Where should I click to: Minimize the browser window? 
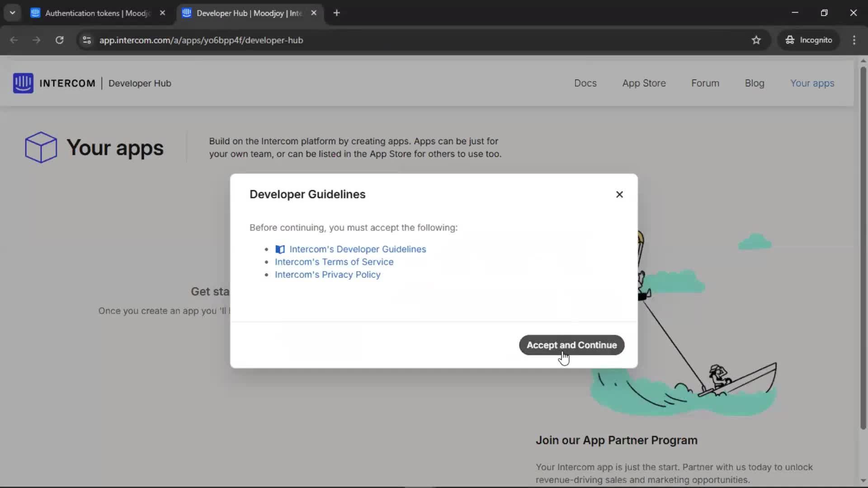[x=795, y=13]
